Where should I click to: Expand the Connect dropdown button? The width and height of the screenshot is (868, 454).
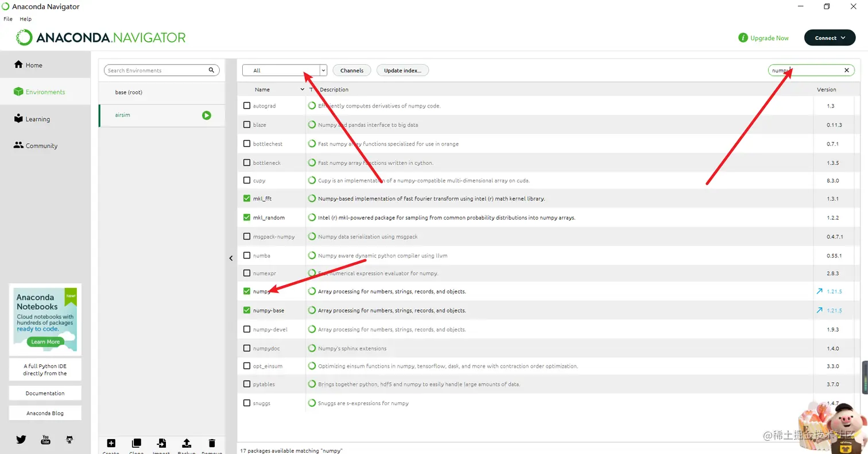pos(830,38)
